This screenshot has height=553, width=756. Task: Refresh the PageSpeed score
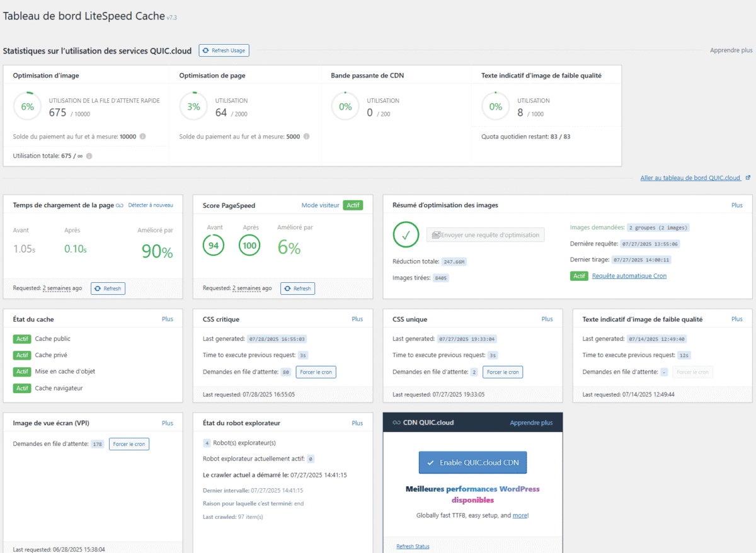tap(297, 288)
